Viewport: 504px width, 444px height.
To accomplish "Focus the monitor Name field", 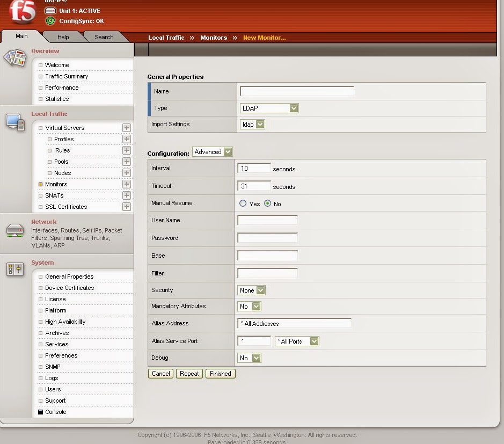I will [x=297, y=91].
